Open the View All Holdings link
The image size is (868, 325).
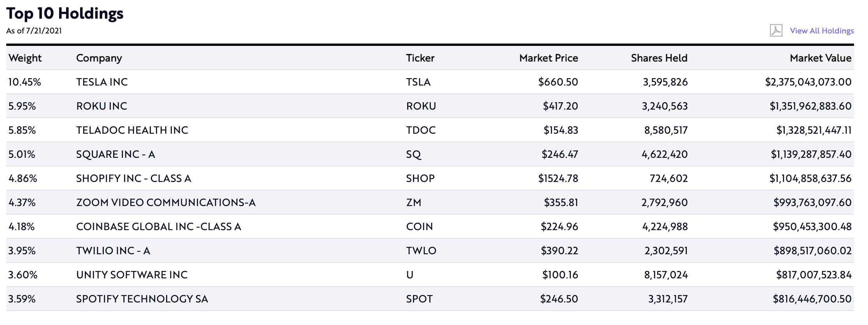click(822, 31)
